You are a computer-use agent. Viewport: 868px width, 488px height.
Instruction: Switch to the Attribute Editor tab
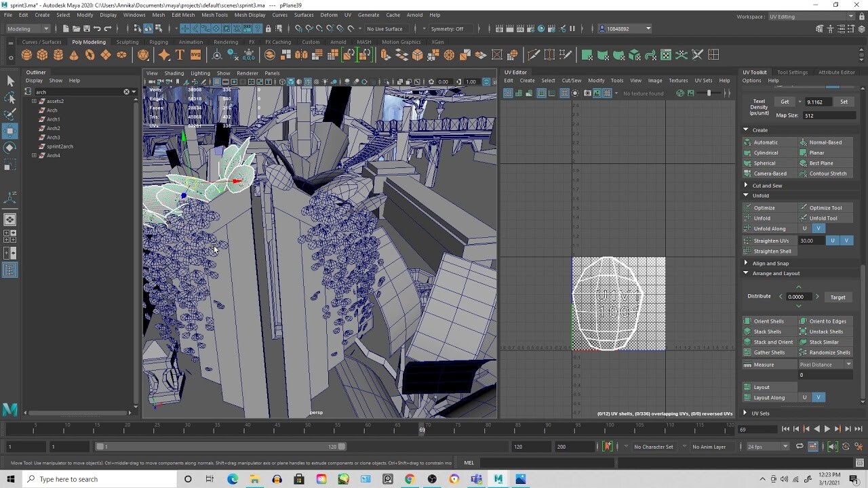click(836, 73)
